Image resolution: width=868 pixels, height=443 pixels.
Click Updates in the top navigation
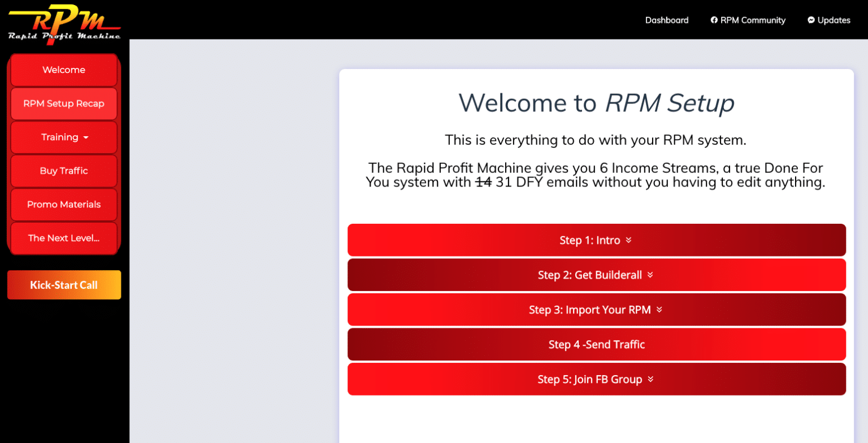[833, 20]
